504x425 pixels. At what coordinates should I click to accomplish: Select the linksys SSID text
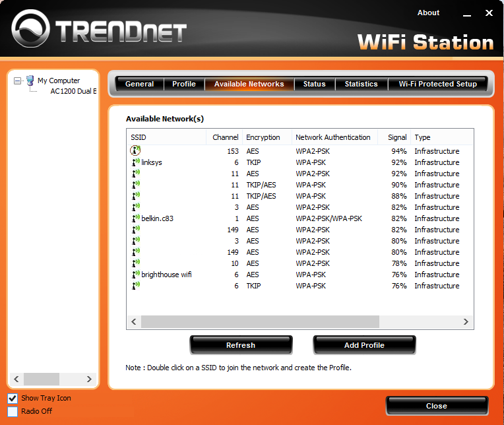click(151, 162)
